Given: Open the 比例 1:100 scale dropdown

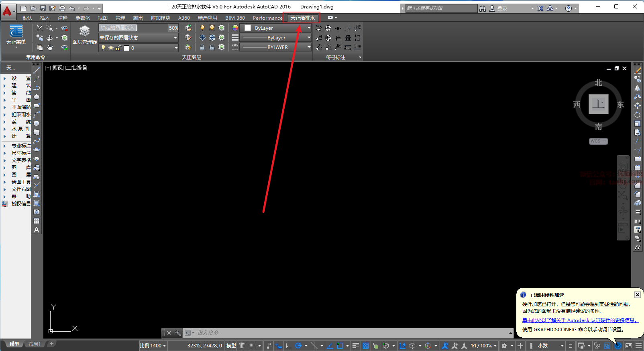Looking at the screenshot, I should (x=153, y=345).
